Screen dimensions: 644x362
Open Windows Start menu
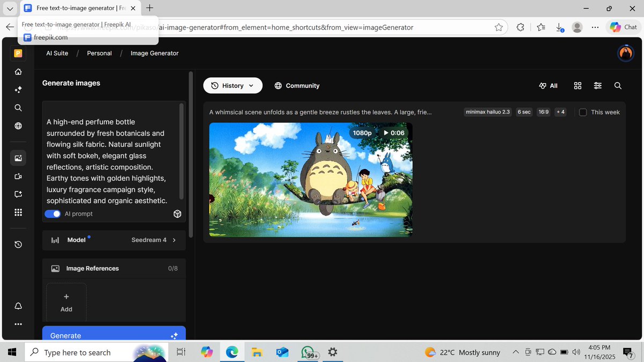click(11, 352)
